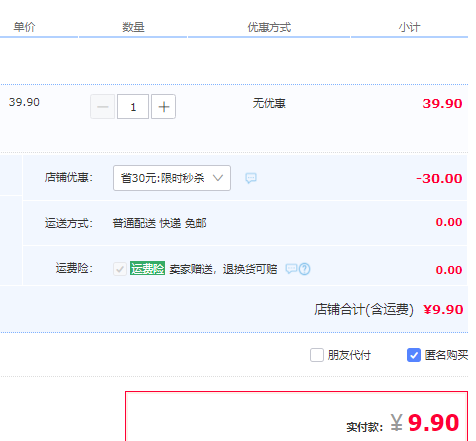Screen dimensions: 476x441
Task: Click the plus quantity button
Action: [163, 107]
